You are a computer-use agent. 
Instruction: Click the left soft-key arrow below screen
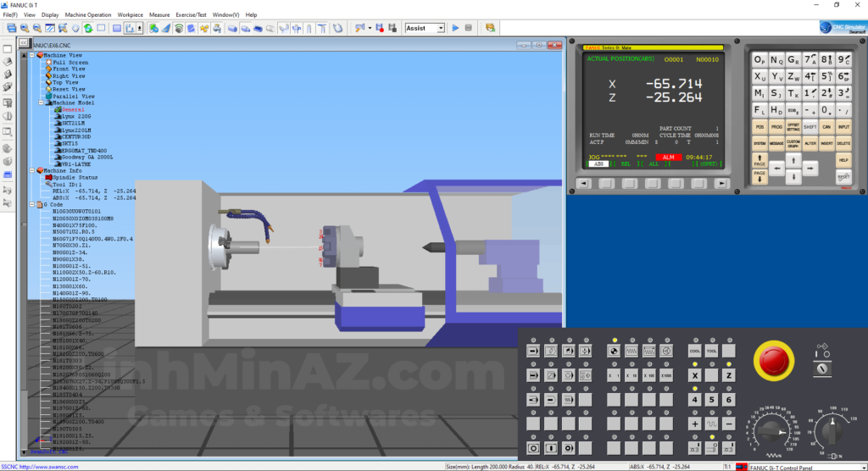pyautogui.click(x=583, y=183)
